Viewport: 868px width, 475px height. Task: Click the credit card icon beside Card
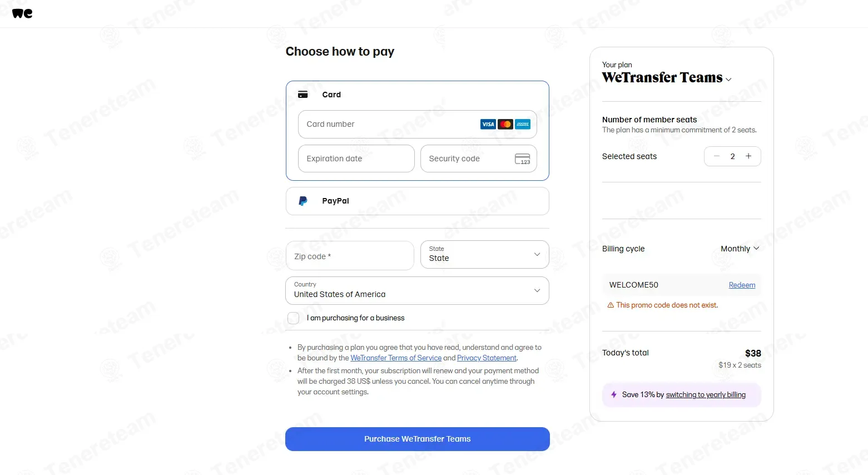pos(303,95)
